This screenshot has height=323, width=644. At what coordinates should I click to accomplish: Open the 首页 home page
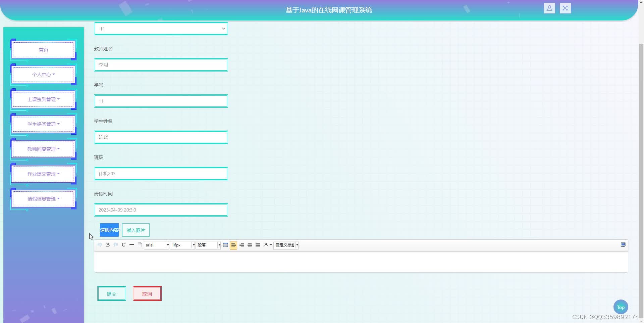[44, 50]
